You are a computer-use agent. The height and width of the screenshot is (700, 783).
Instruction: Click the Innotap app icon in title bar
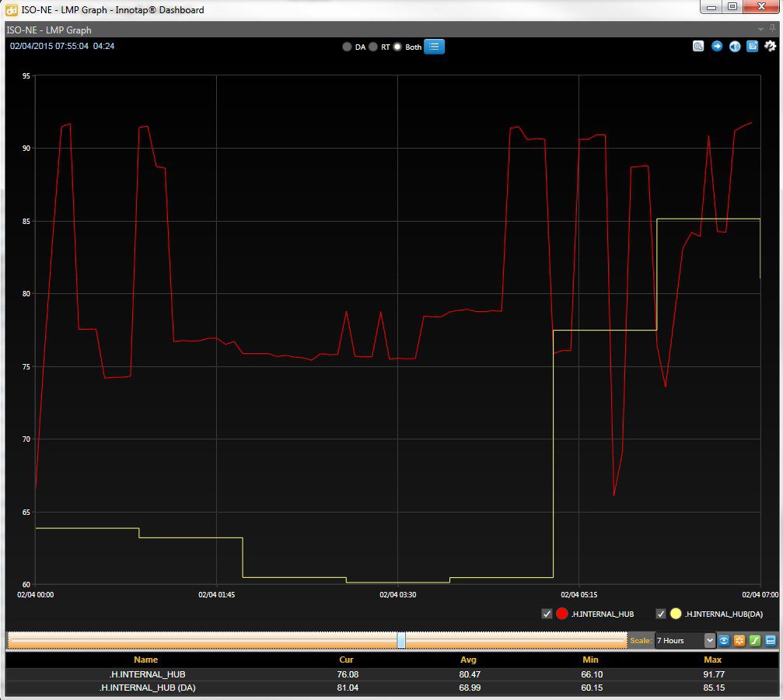tap(11, 9)
